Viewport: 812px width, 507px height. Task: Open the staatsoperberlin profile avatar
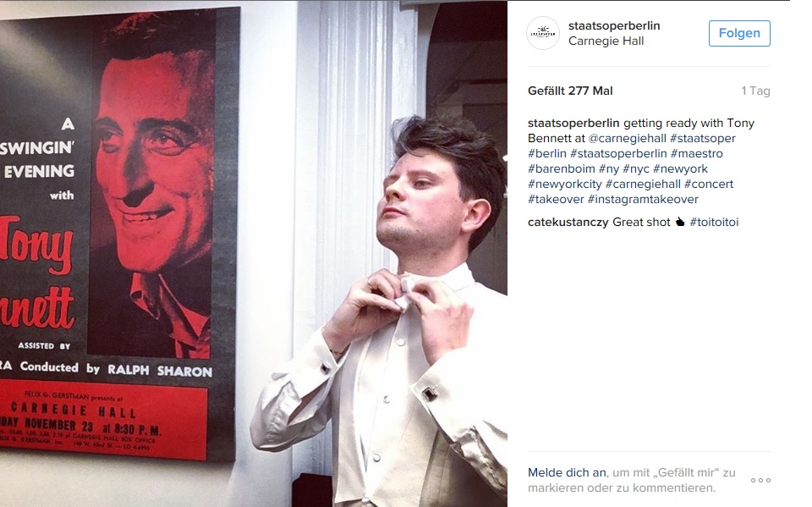click(543, 33)
